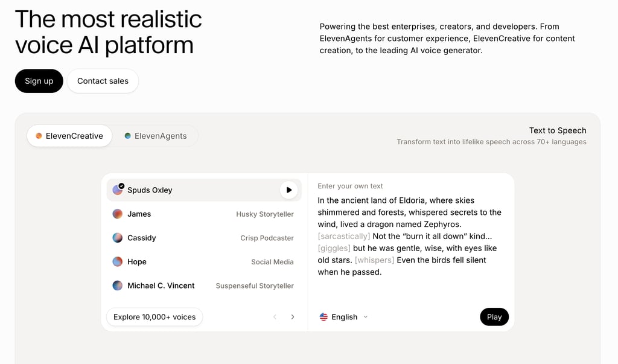
Task: Click the Hope voice avatar icon
Action: coord(118,262)
